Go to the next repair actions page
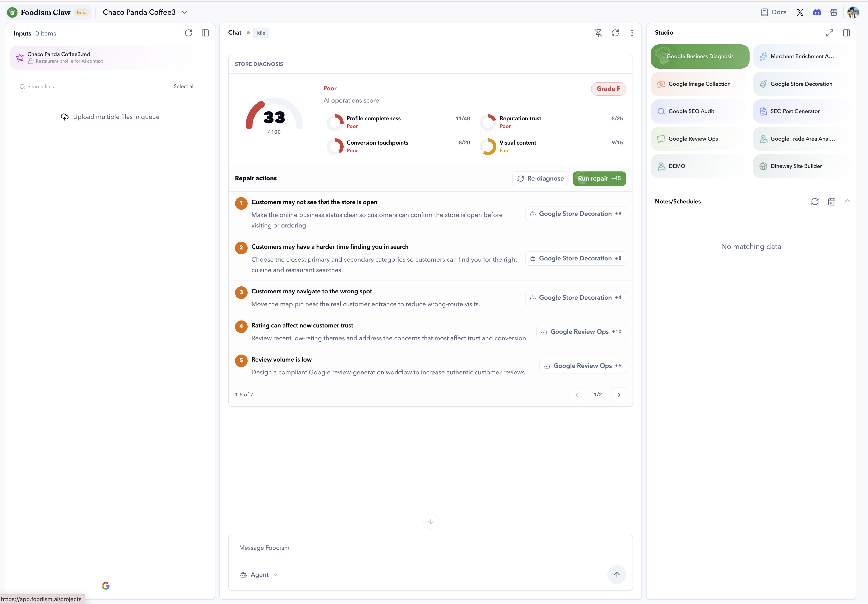Viewport: 868px width, 604px height. 619,394
